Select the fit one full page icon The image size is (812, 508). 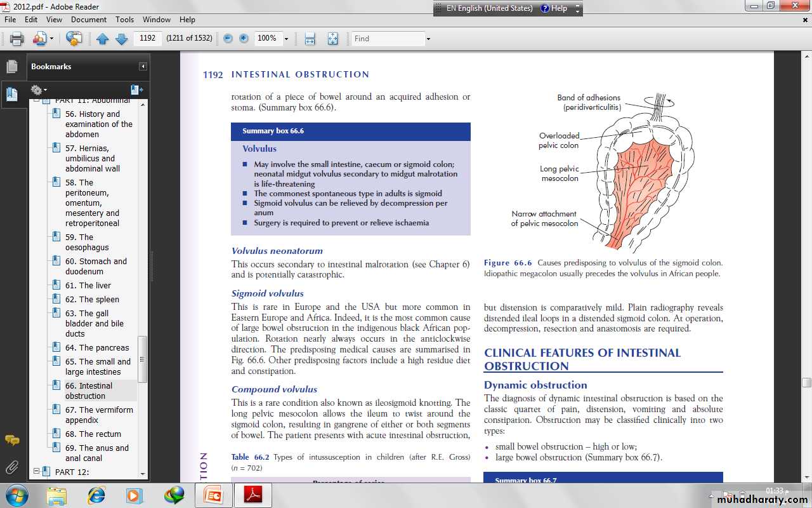coord(332,39)
